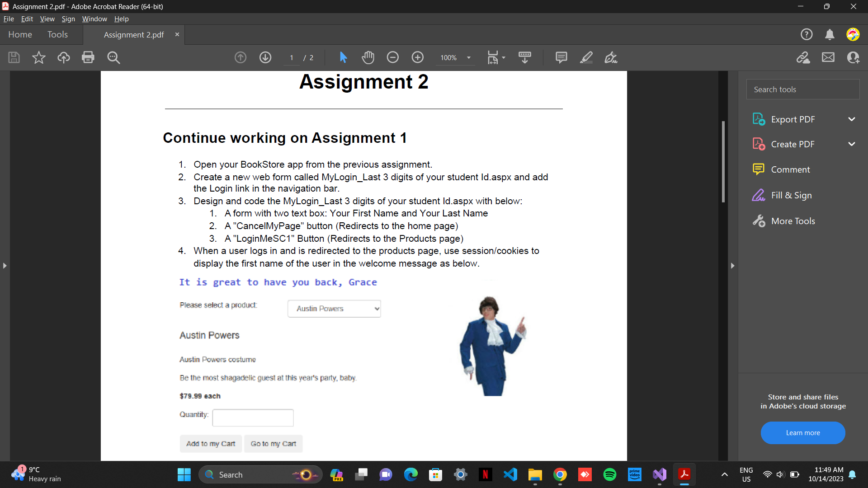This screenshot has width=868, height=488.
Task: Show the left navigation pane
Action: [x=5, y=266]
